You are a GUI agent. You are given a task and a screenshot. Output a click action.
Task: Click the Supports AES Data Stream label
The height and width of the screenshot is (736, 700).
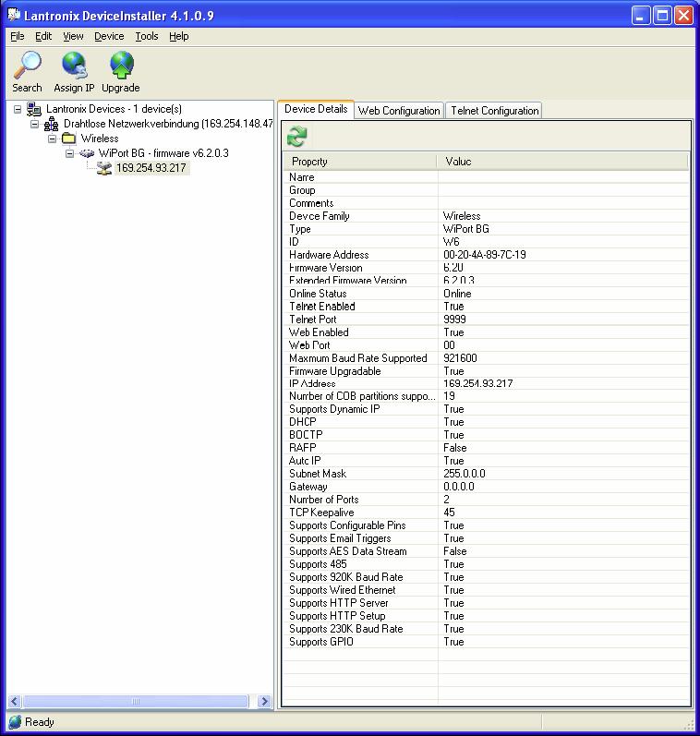point(348,551)
